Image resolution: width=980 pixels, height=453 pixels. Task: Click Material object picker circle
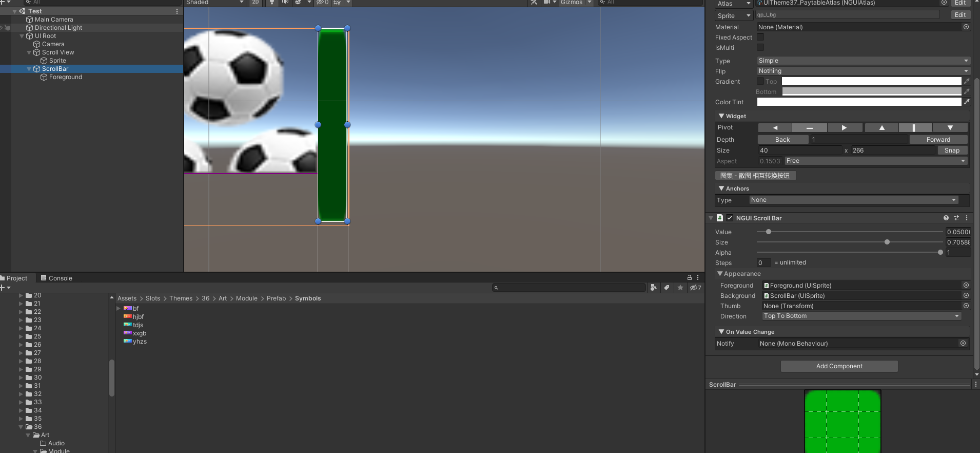coord(966,27)
